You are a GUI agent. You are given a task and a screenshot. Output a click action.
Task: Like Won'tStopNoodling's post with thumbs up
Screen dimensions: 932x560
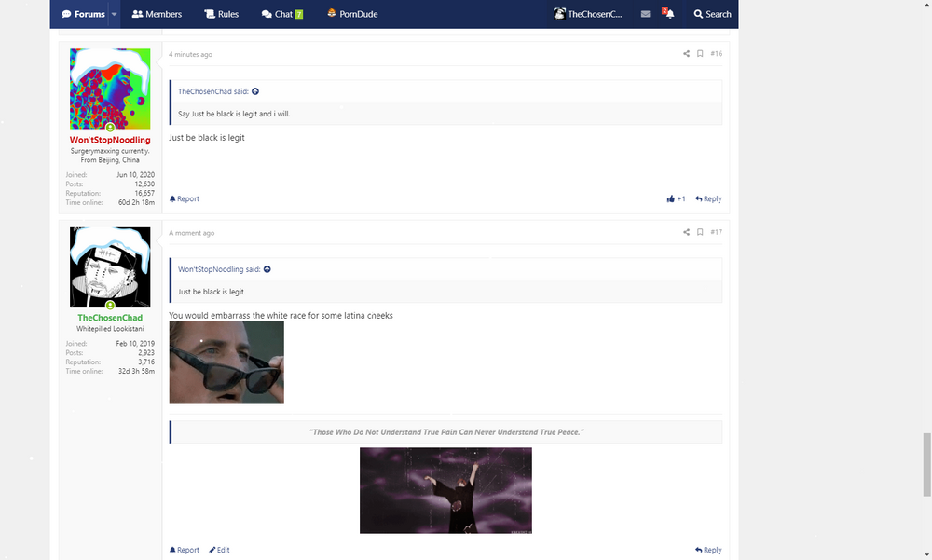tap(670, 199)
